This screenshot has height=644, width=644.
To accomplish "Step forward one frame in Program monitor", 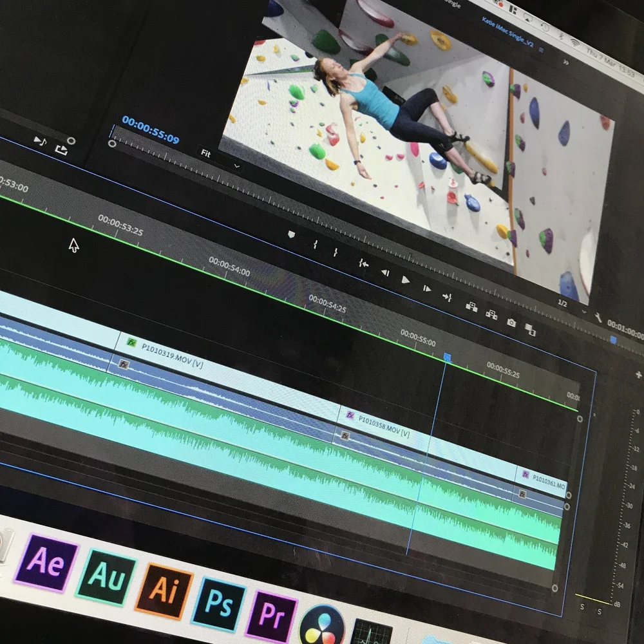I will click(x=427, y=289).
